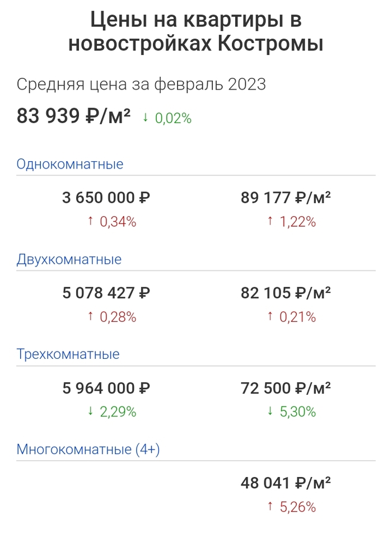Click the page title about Костромы новостройках

click(x=196, y=32)
